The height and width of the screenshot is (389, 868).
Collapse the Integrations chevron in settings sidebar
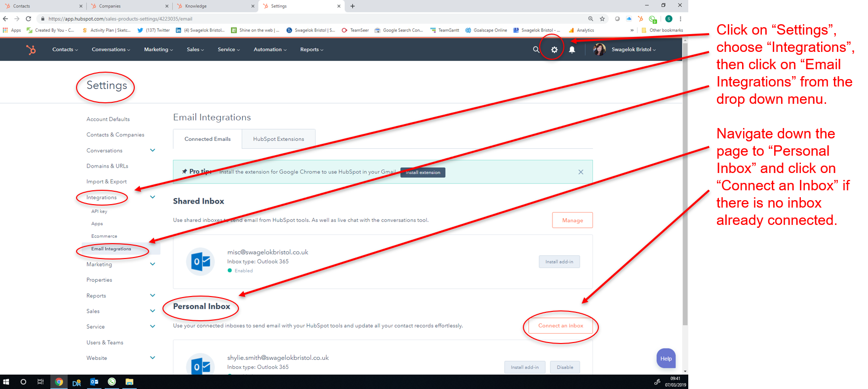153,197
